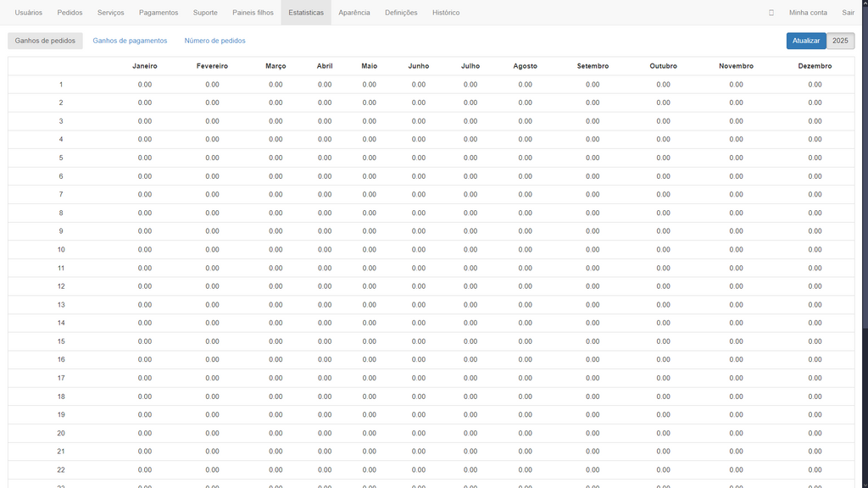The image size is (868, 488).
Task: Switch to Ganhos de pagamentos tab
Action: click(x=130, y=41)
